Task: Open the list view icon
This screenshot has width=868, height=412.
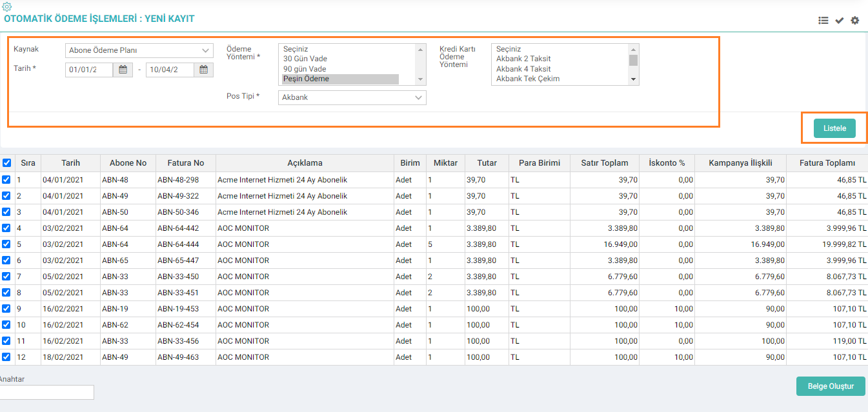Action: click(823, 21)
